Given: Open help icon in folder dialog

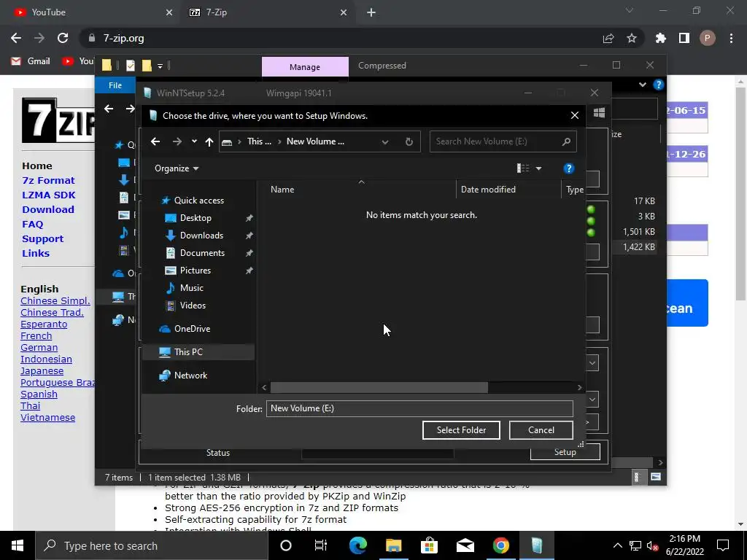Looking at the screenshot, I should 568,168.
